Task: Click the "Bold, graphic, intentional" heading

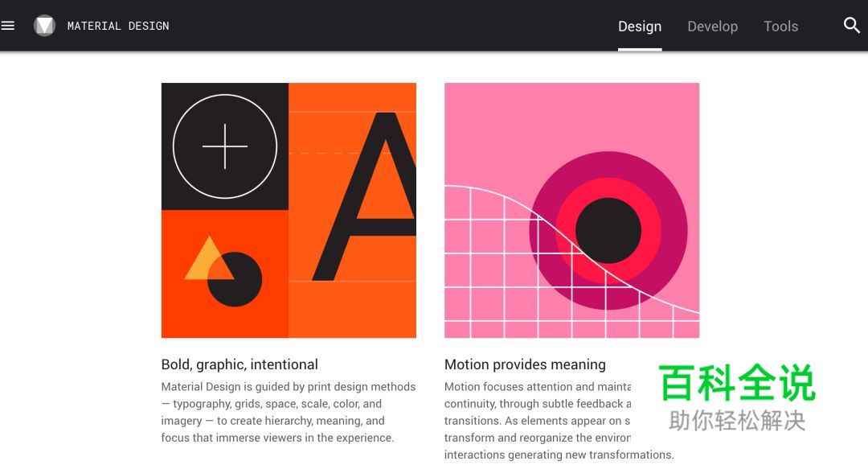Action: coord(240,364)
